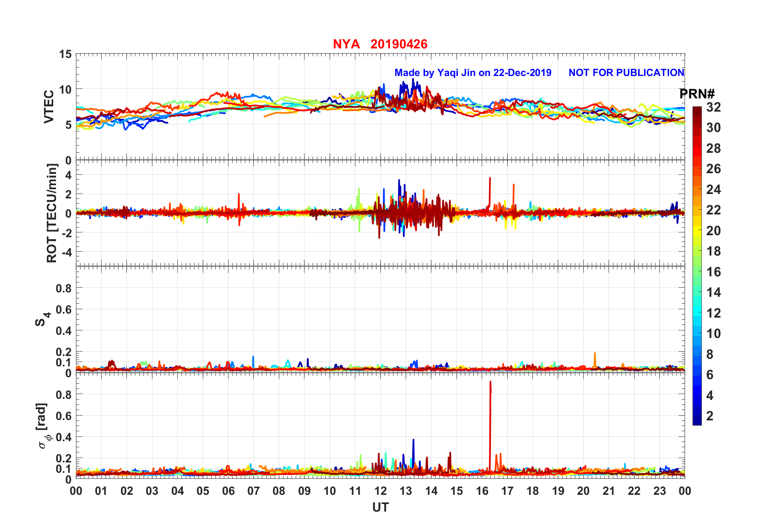Click x-axis hour label "01"
The image size is (761, 532).
pos(101,491)
